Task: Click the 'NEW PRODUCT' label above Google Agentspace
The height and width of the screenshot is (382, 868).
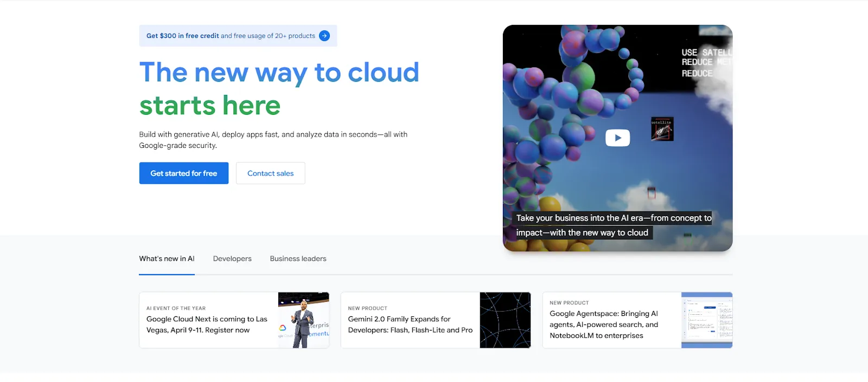Action: click(569, 303)
